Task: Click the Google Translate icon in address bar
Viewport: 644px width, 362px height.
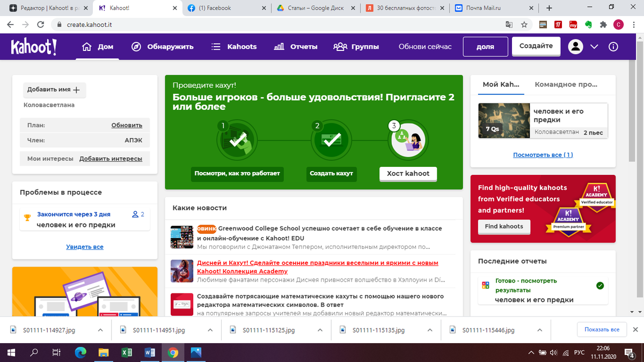Action: 509,25
